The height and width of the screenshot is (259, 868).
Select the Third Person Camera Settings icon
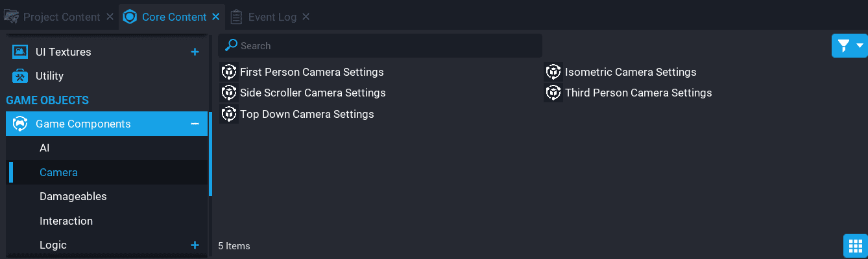coord(553,93)
